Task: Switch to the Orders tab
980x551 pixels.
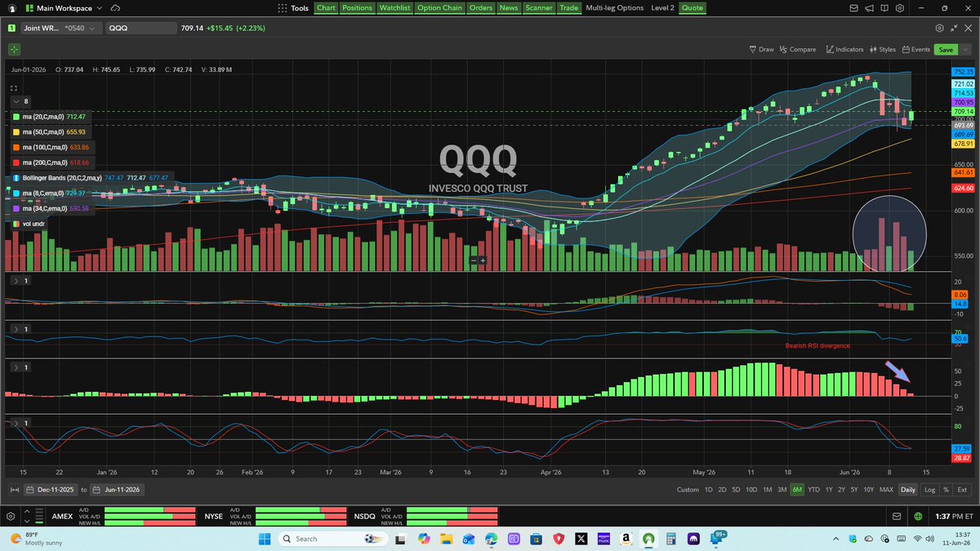Action: (481, 7)
